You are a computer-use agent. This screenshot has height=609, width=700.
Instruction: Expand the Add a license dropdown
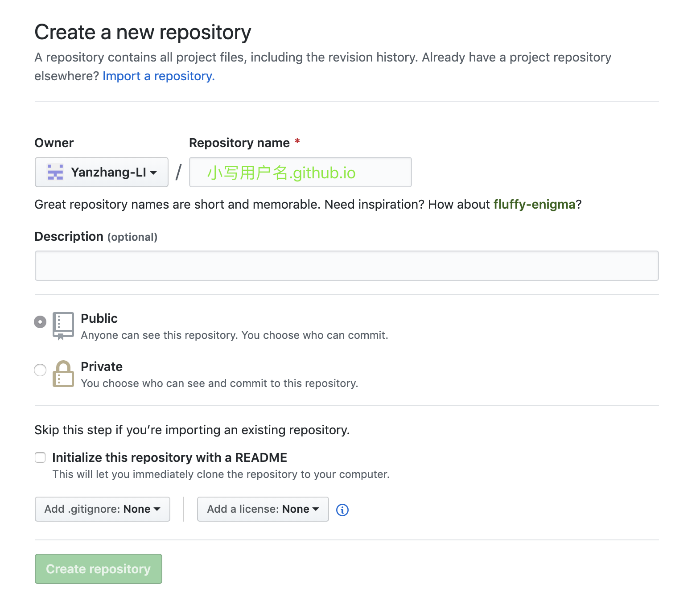click(263, 509)
